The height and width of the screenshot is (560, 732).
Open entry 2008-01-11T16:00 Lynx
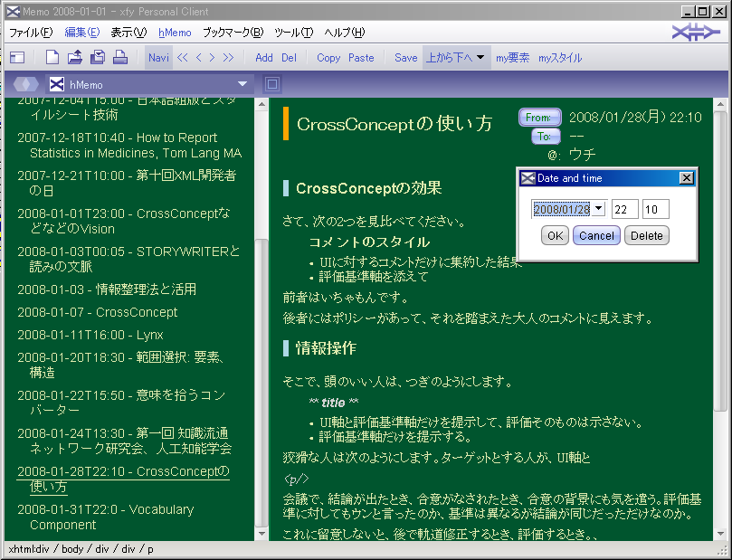click(90, 335)
